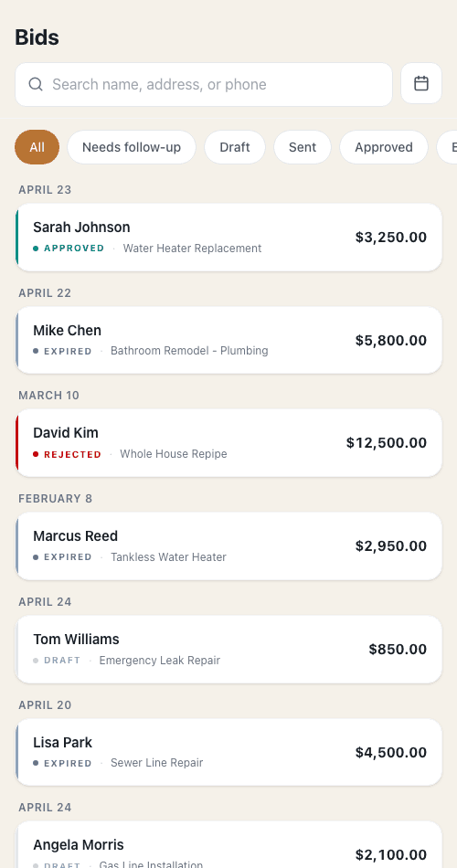View David Kim's rejected Whole House Repipe bid
The height and width of the screenshot is (868, 457).
point(228,443)
